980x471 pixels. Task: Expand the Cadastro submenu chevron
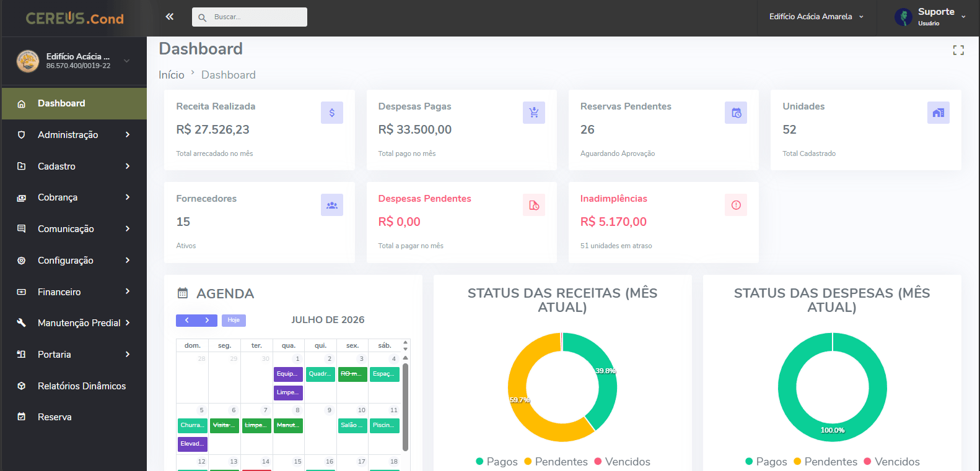point(128,166)
